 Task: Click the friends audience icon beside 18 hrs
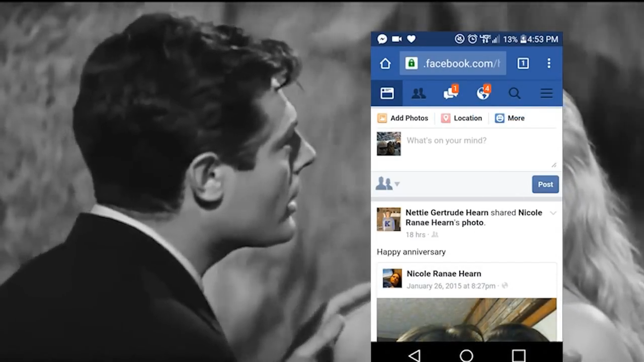(435, 235)
